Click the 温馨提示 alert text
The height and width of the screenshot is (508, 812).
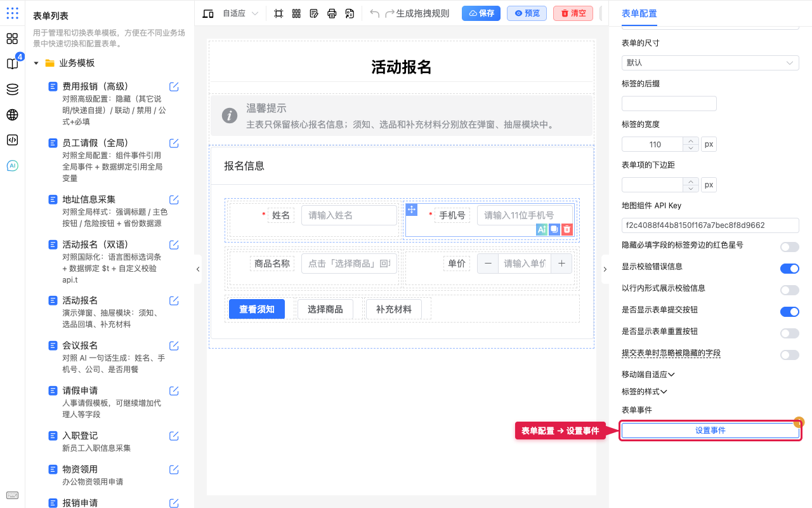pos(266,109)
